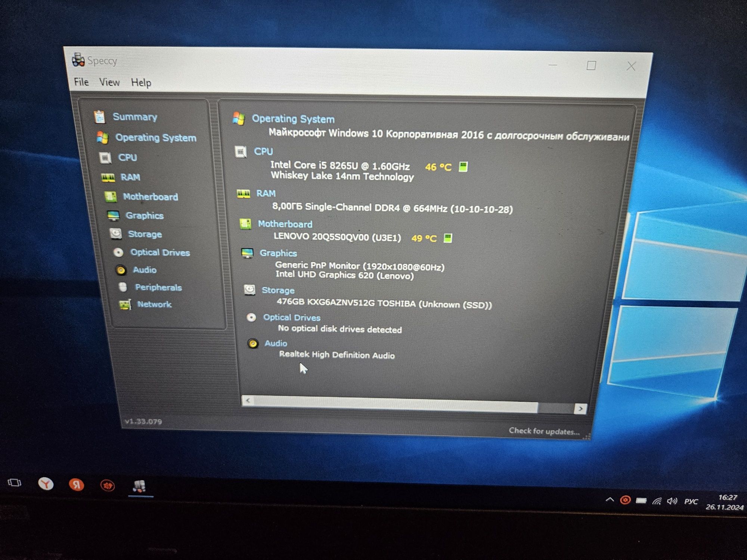747x560 pixels.
Task: Select CPU in the sidebar
Action: pos(127,158)
